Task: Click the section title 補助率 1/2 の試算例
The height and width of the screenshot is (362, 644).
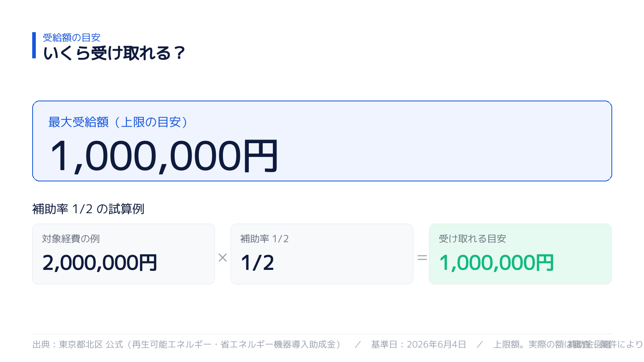Action: tap(88, 209)
